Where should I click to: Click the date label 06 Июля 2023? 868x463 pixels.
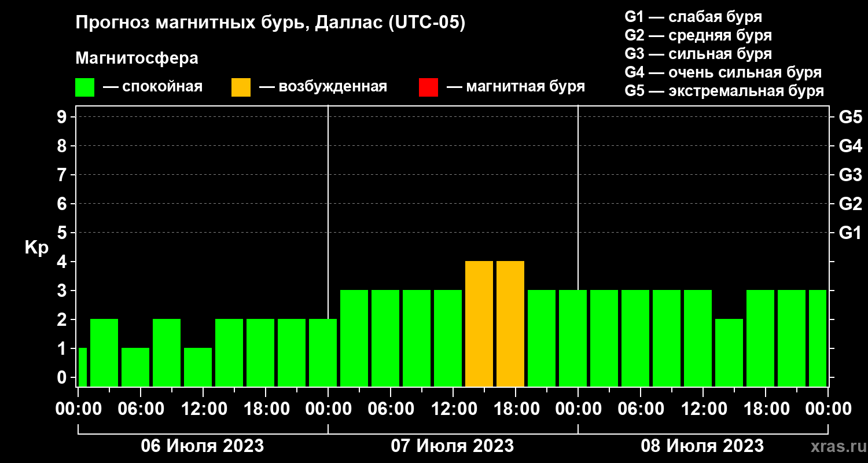[x=203, y=446]
